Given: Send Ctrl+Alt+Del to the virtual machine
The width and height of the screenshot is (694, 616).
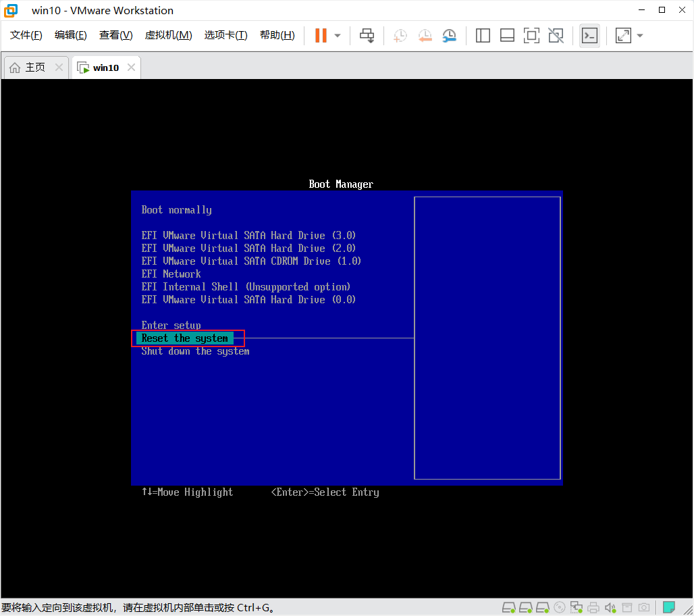Looking at the screenshot, I should point(367,35).
